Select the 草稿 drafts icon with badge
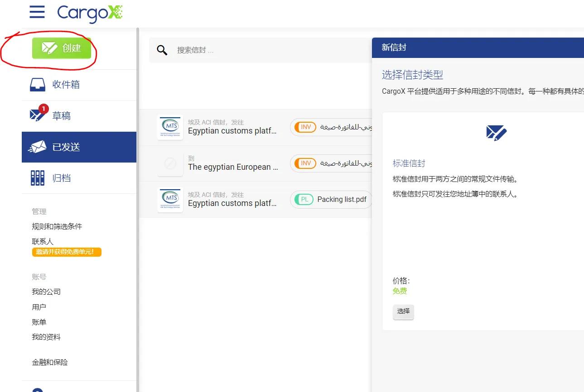Image resolution: width=584 pixels, height=392 pixels. click(x=37, y=115)
